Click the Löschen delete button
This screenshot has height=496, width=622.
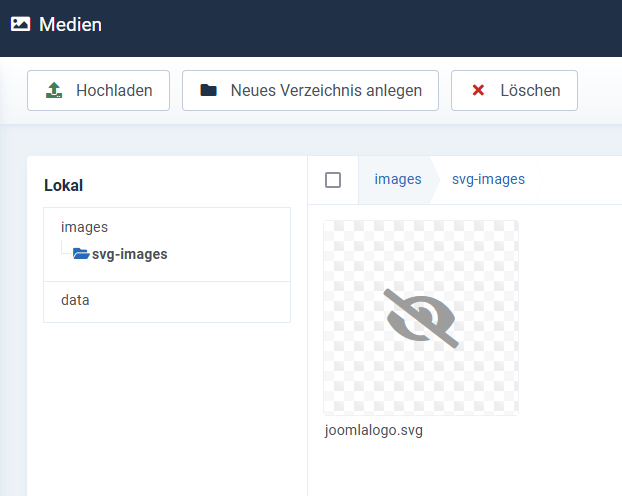514,90
